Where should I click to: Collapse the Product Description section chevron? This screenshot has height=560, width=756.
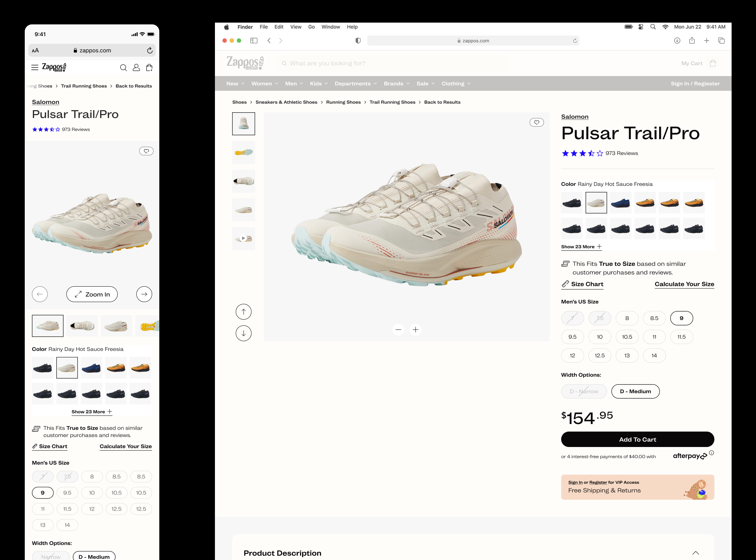click(x=695, y=553)
